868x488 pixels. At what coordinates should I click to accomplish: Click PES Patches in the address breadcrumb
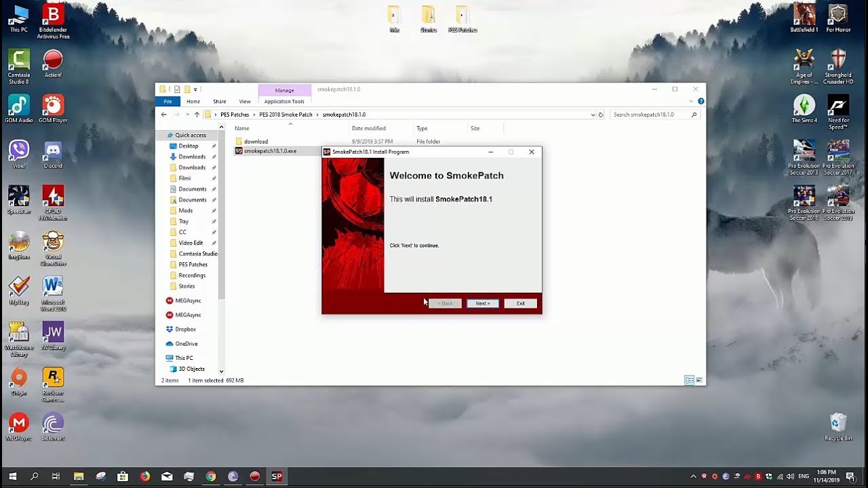(235, 115)
